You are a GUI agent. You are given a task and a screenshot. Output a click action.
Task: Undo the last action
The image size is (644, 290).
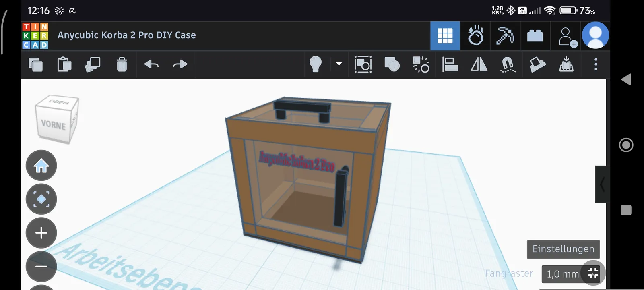(151, 64)
